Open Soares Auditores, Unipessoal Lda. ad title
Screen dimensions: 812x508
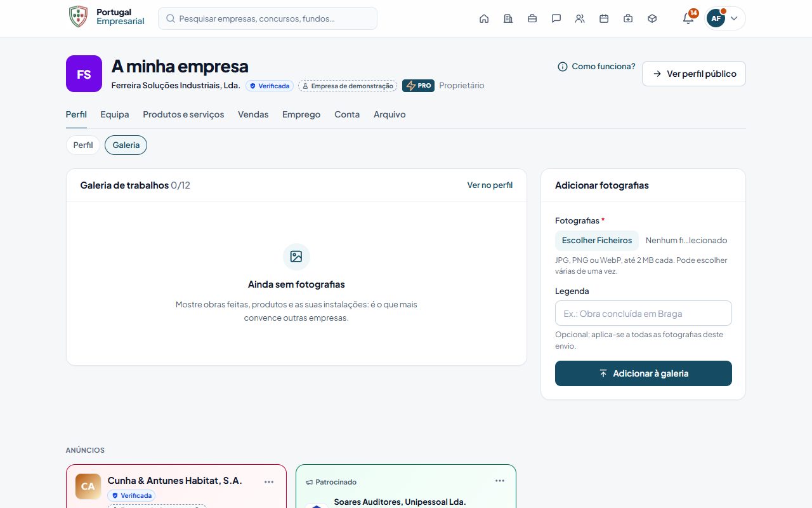[x=400, y=502]
